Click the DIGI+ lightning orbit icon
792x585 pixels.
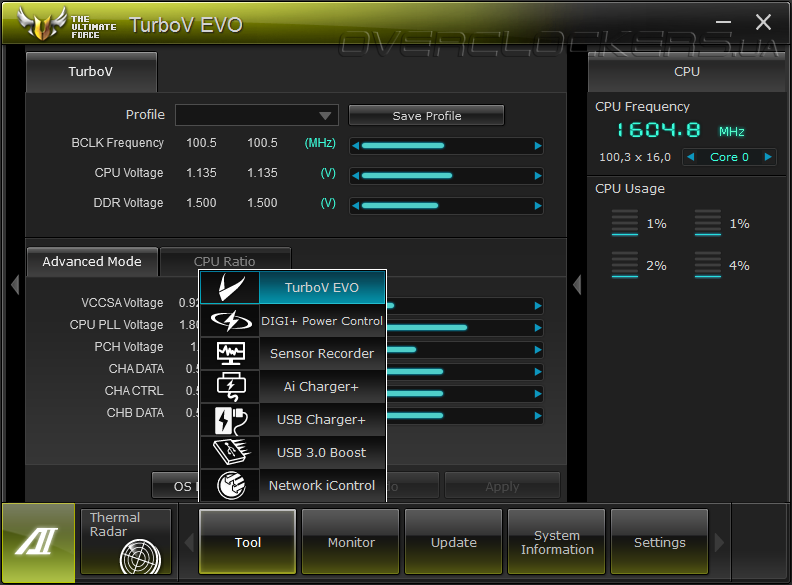pos(230,321)
